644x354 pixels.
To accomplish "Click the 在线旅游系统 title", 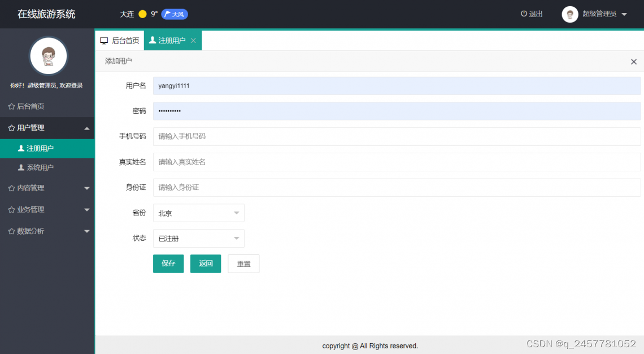I will pos(46,14).
